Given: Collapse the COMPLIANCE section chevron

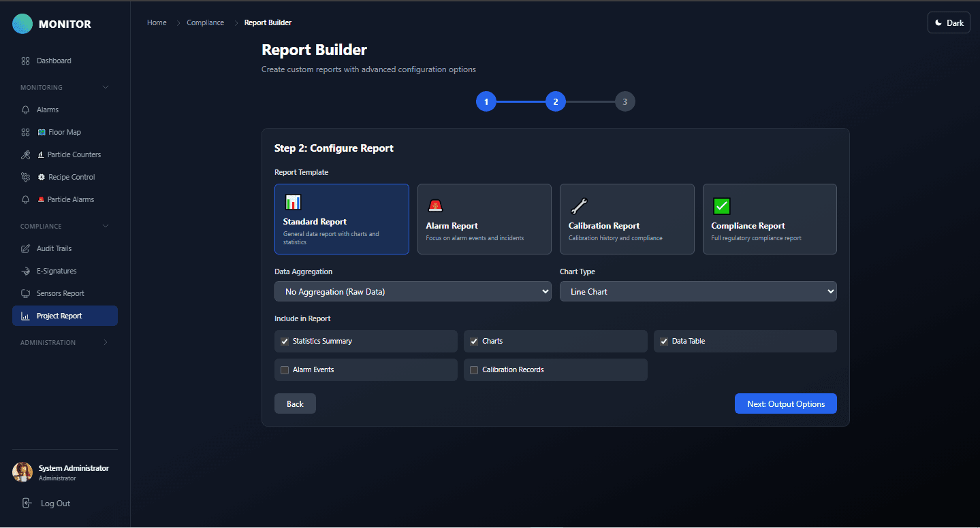Looking at the screenshot, I should click(105, 226).
